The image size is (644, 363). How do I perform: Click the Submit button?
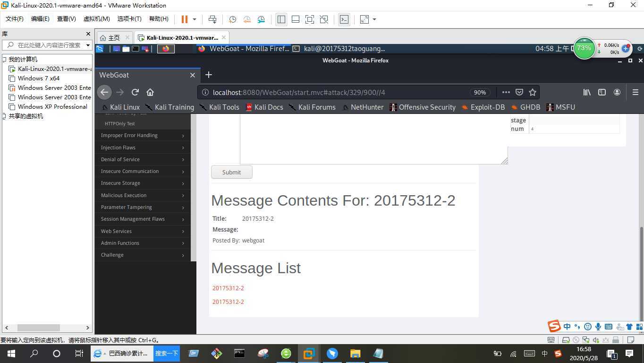tap(231, 172)
